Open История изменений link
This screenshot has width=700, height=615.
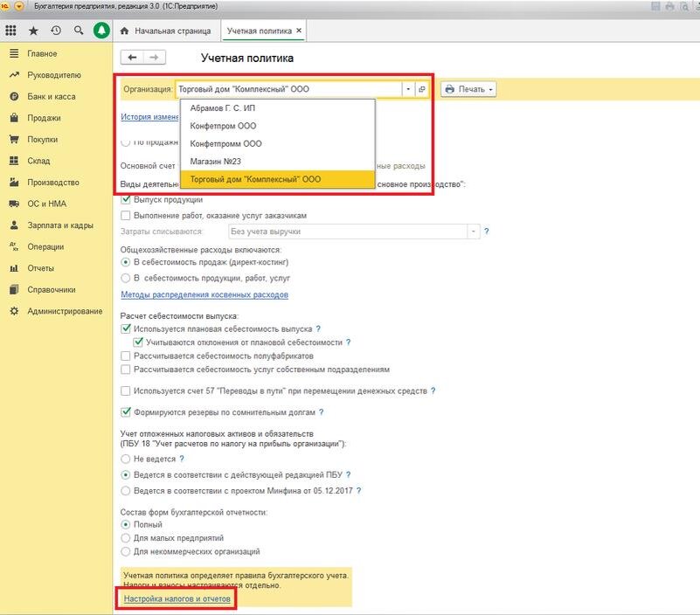pos(149,116)
